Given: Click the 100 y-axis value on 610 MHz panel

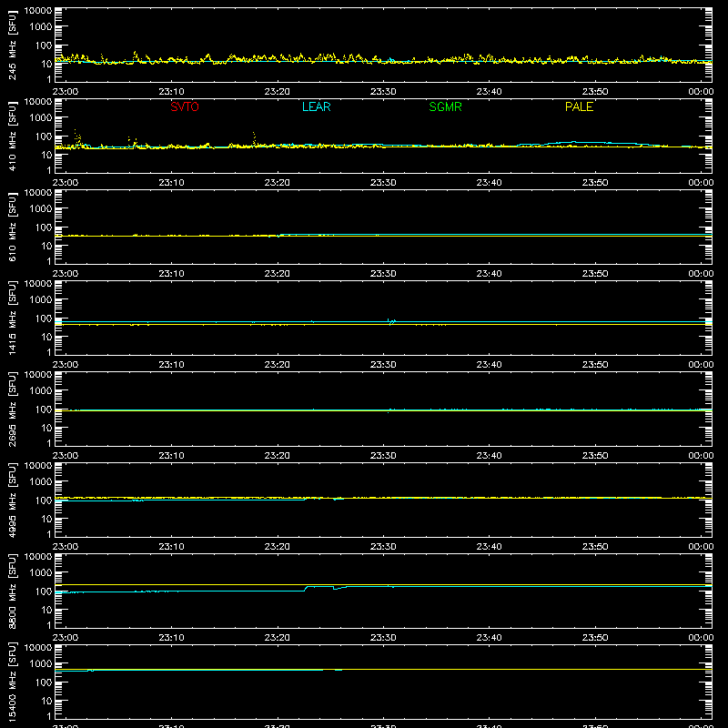Looking at the screenshot, I should pyautogui.click(x=44, y=227).
